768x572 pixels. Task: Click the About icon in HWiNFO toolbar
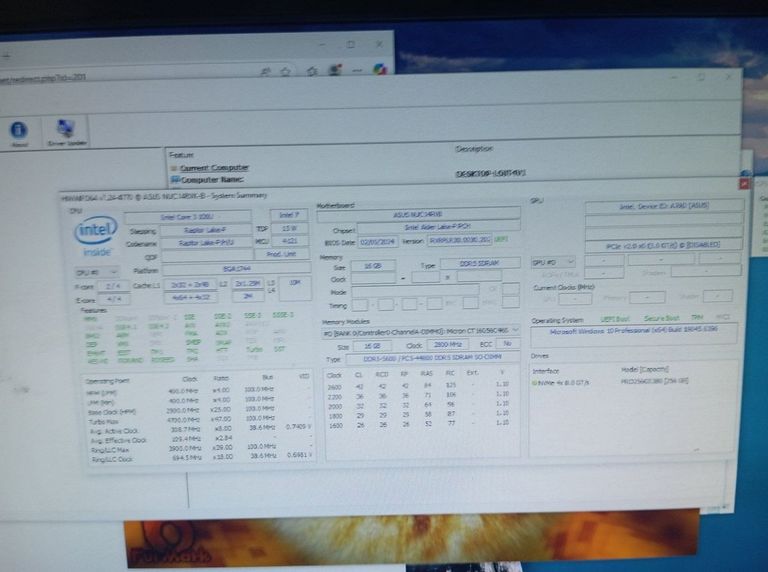(x=19, y=130)
